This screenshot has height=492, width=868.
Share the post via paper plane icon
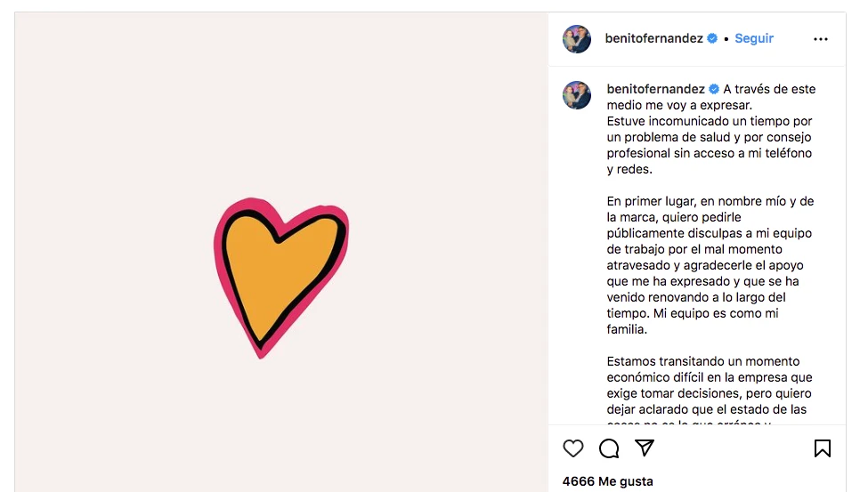tap(645, 448)
